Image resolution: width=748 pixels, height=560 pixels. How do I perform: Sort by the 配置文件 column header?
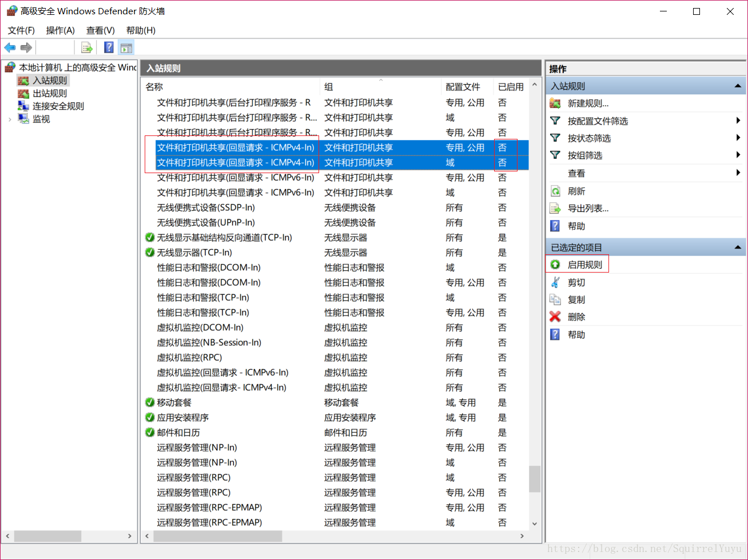[x=468, y=87]
